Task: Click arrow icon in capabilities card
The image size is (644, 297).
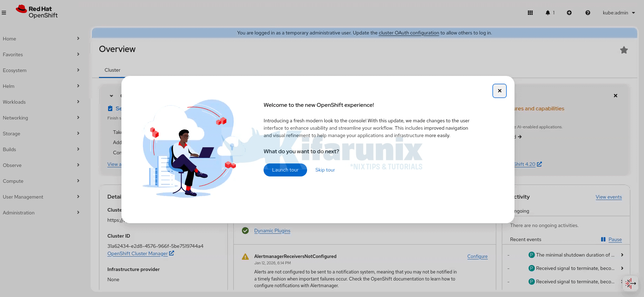Action: click(520, 137)
